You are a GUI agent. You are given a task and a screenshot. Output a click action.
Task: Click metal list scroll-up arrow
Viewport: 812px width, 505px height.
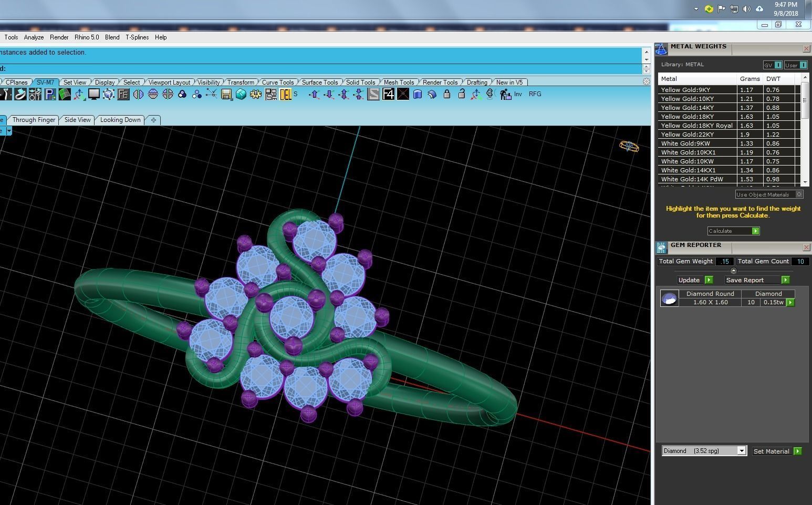click(x=805, y=77)
